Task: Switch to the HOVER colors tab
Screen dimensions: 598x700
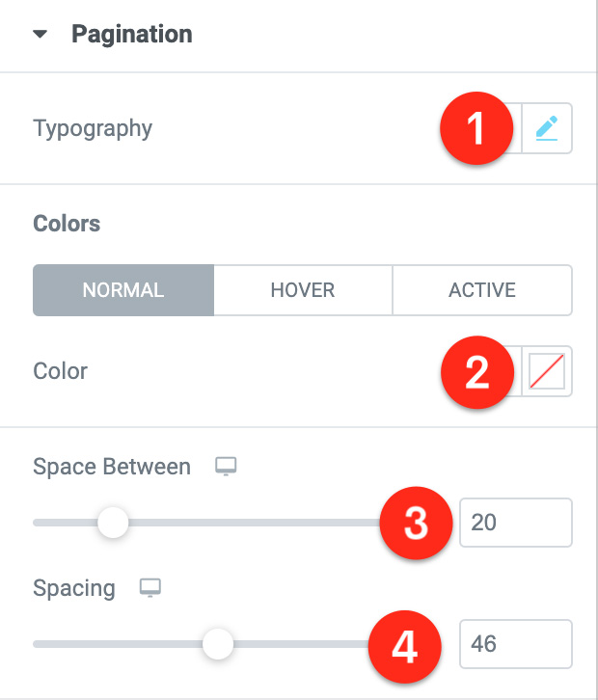Action: pos(303,290)
